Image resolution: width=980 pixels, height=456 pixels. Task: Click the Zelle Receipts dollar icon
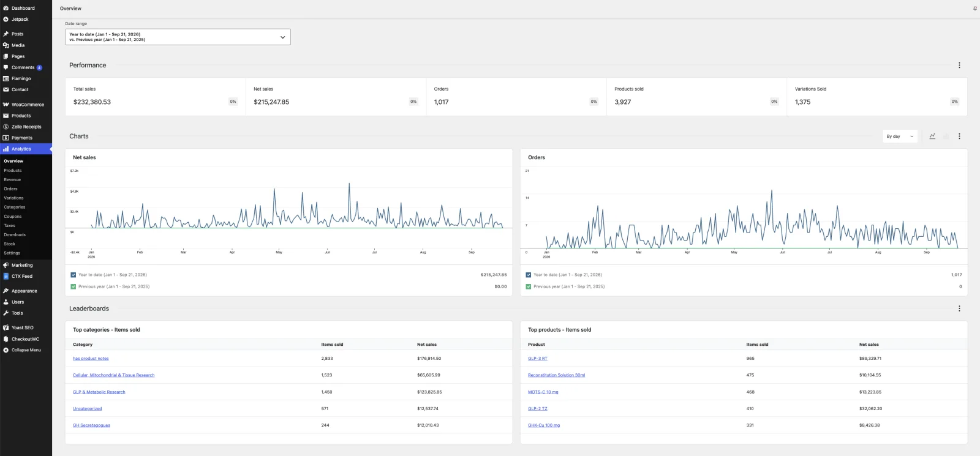point(6,127)
